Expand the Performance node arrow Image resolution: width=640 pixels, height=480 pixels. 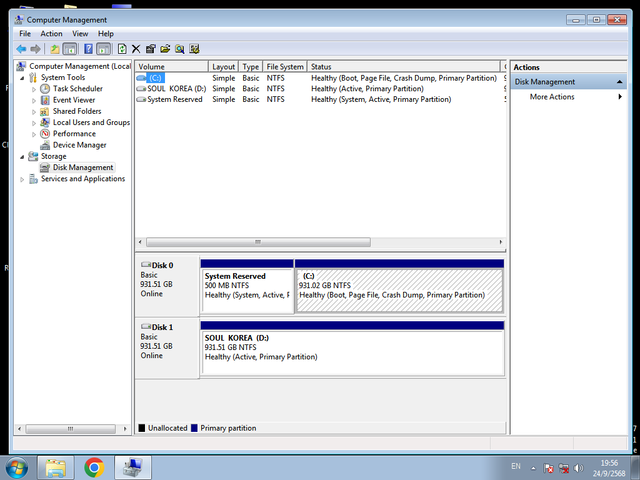pyautogui.click(x=34, y=134)
